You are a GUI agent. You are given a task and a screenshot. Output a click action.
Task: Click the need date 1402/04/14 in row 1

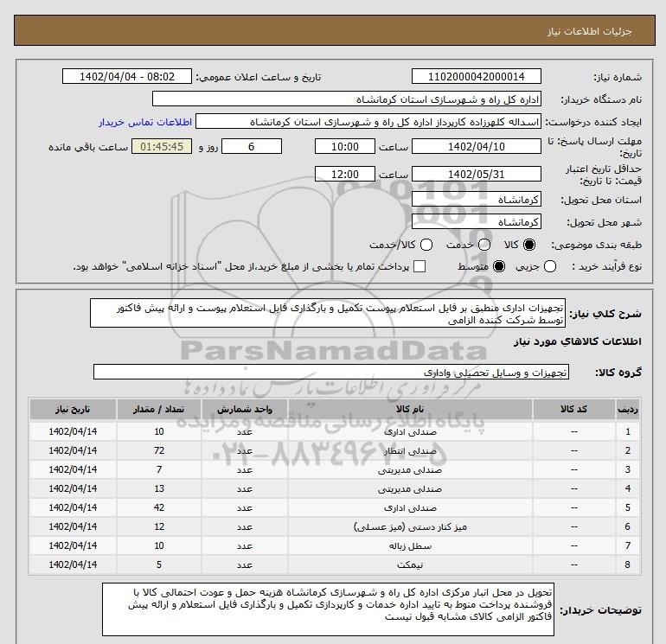[x=73, y=431]
